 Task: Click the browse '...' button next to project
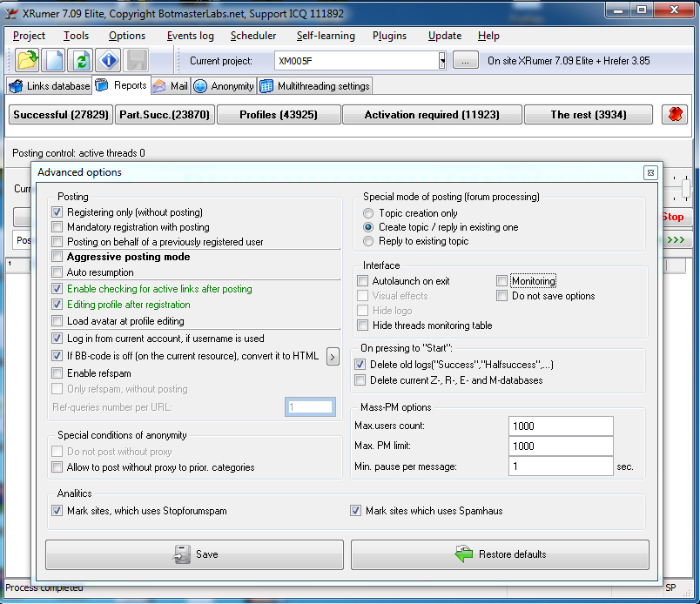click(x=466, y=60)
